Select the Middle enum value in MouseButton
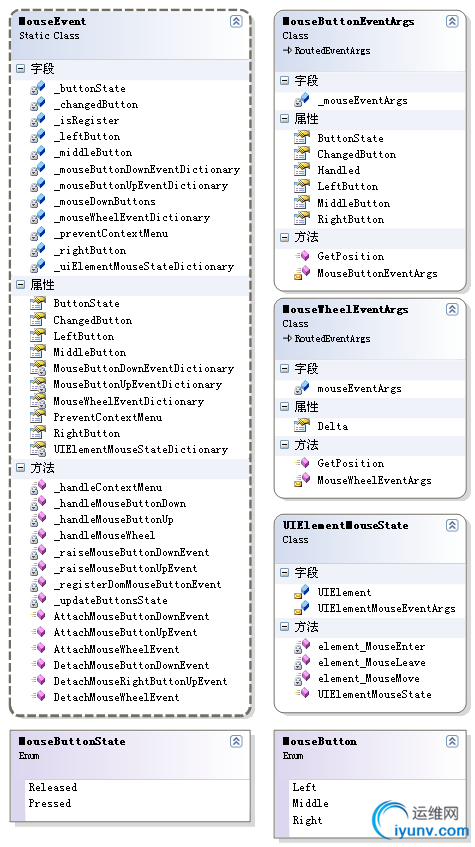Image resolution: width=475 pixels, height=847 pixels. 310,803
